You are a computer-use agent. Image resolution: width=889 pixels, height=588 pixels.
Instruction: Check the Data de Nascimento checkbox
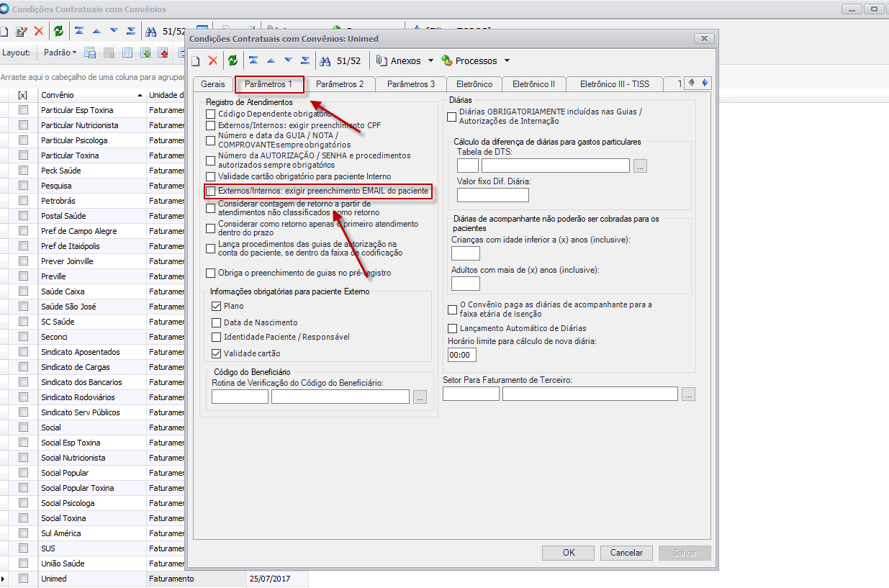[x=216, y=322]
